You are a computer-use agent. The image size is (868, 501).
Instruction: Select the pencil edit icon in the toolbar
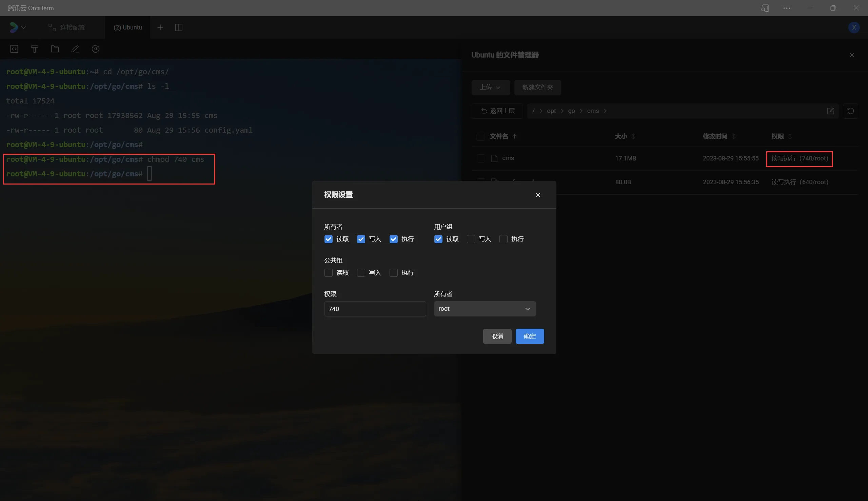75,49
